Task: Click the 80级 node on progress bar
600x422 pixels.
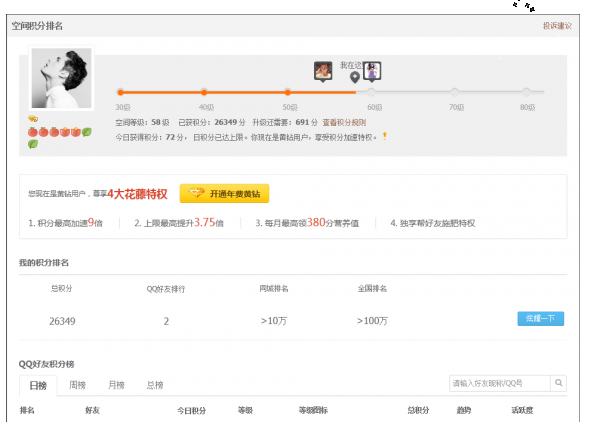Action: click(x=527, y=92)
